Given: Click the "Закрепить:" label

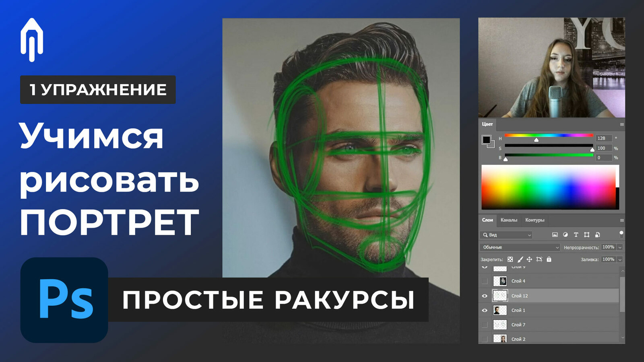Looking at the screenshot, I should pos(492,259).
